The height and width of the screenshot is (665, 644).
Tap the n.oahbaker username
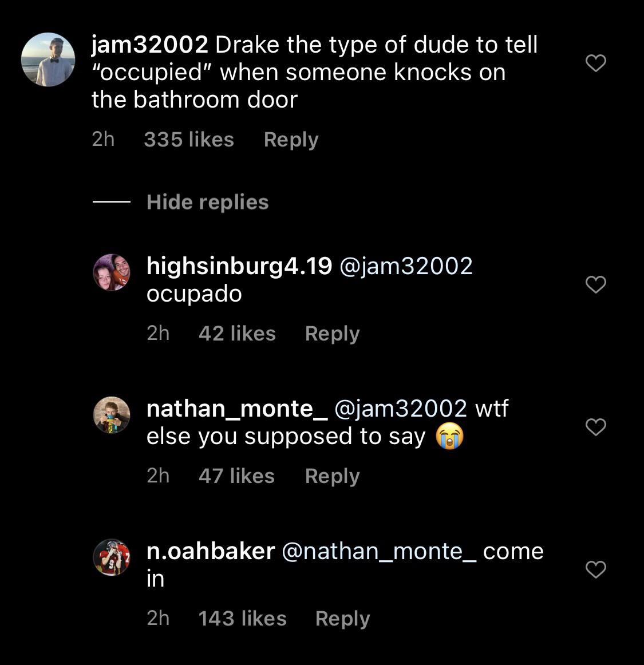[211, 551]
